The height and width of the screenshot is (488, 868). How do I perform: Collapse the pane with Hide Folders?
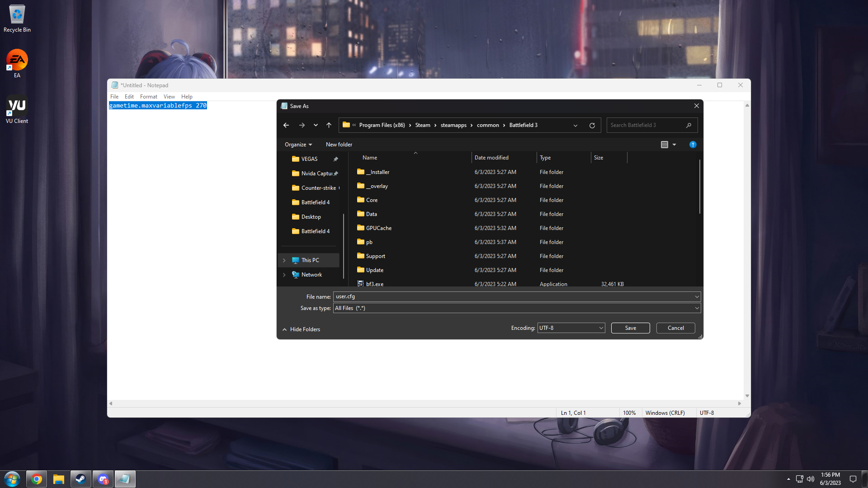coord(301,329)
